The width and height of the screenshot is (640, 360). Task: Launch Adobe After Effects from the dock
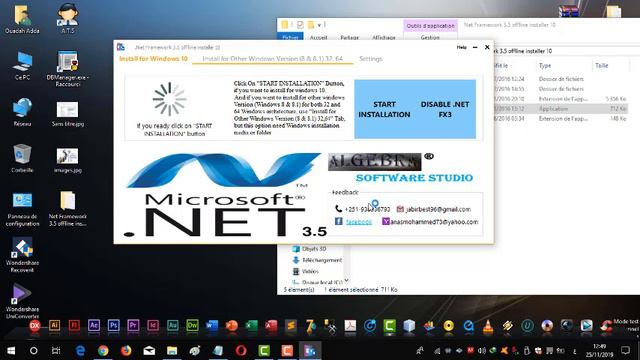click(94, 325)
